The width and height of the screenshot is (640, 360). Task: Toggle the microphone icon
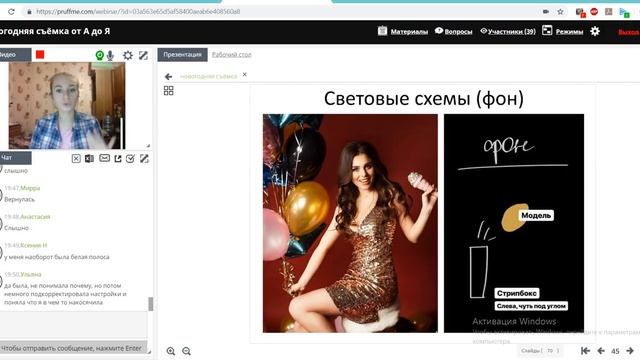[x=110, y=56]
